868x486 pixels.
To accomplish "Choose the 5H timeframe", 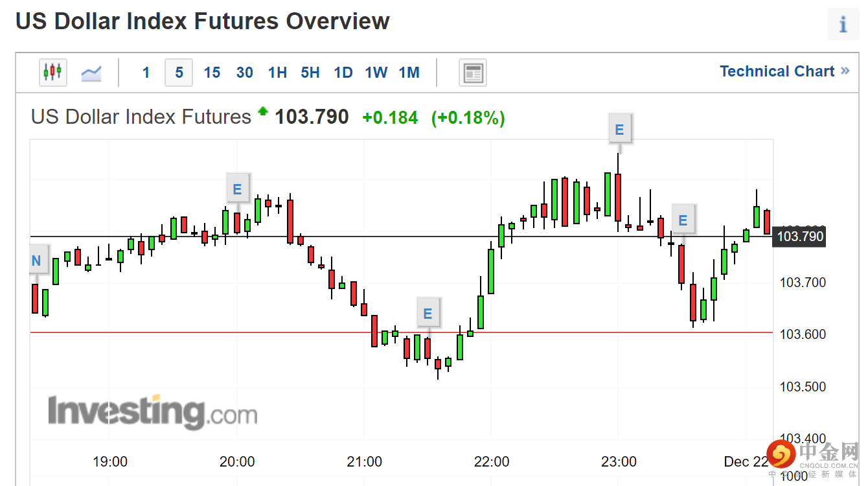I will (310, 73).
